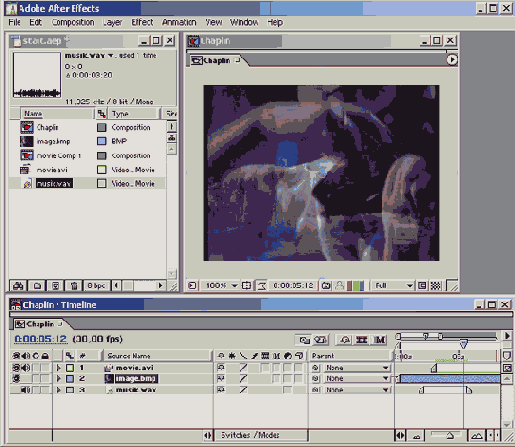Click the show last snapshot icon
The height and width of the screenshot is (447, 515).
(x=340, y=286)
